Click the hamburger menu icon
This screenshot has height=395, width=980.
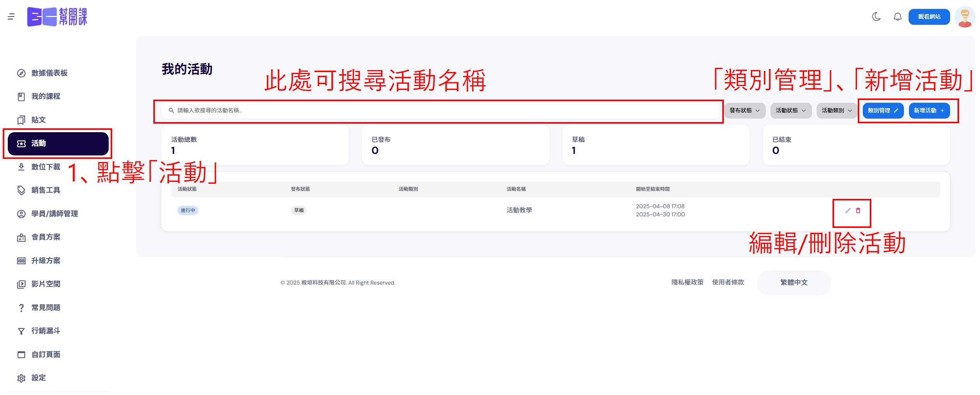[x=11, y=17]
